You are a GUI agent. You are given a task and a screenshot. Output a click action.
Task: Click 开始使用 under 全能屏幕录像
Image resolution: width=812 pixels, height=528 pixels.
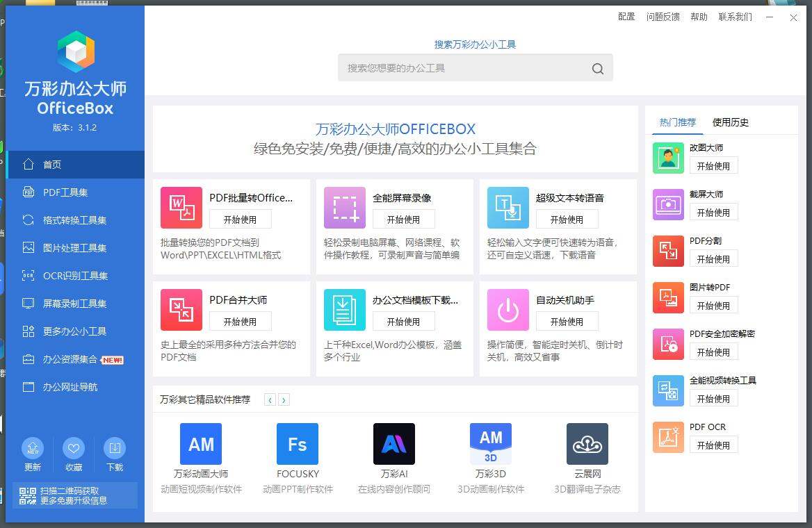pyautogui.click(x=403, y=220)
